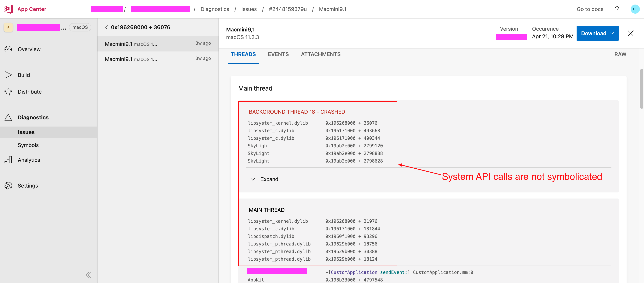This screenshot has height=283, width=644.
Task: Click the Settings gear icon
Action: [8, 185]
